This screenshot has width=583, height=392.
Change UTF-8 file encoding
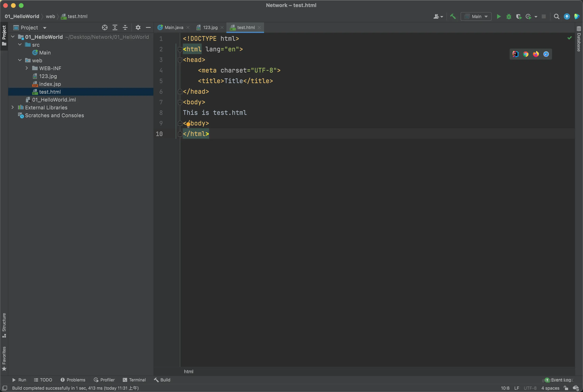point(530,388)
